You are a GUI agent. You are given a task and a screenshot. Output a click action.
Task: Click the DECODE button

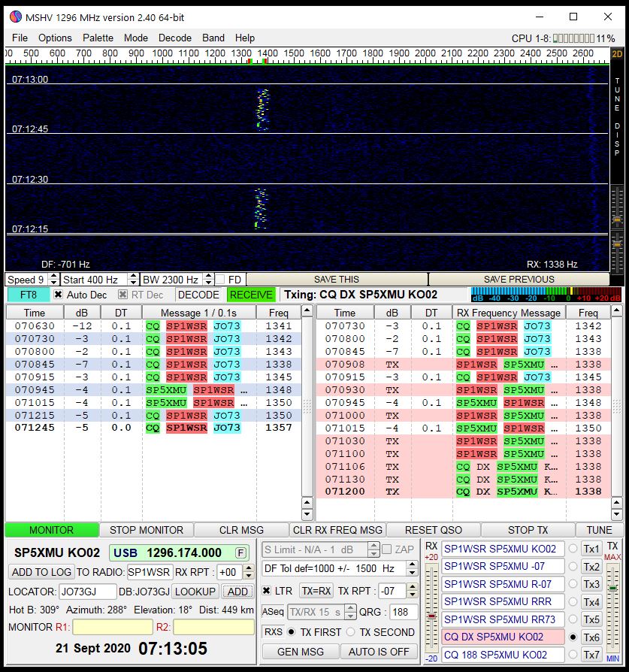coord(198,295)
